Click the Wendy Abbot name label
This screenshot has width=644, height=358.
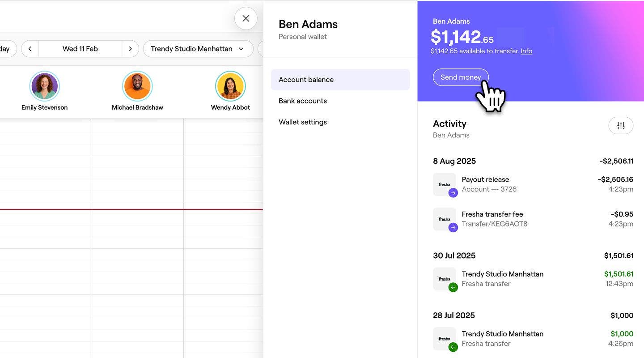(230, 107)
